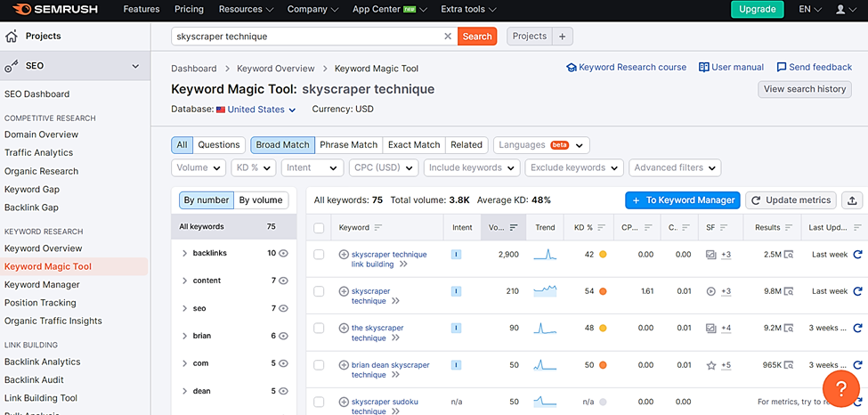Switch grouping to By volume
The height and width of the screenshot is (415, 868).
261,200
